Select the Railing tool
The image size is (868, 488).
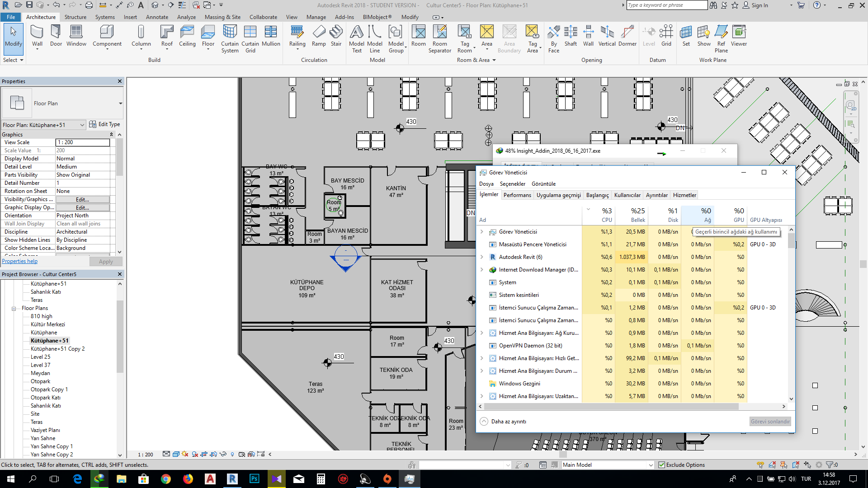point(297,36)
